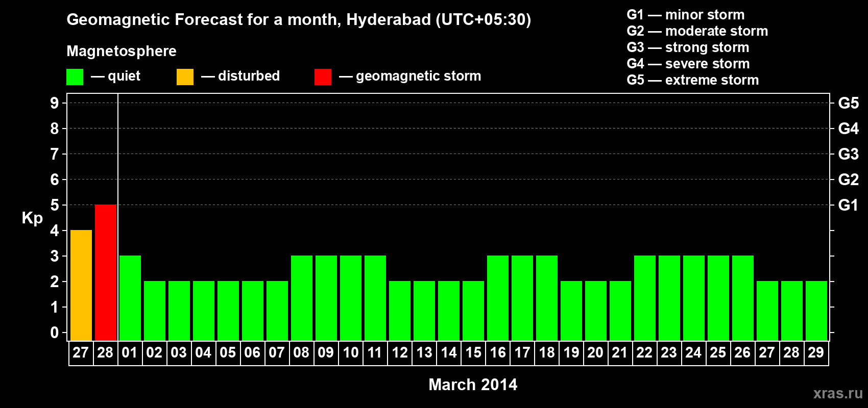Click 'G5 — extreme storm' legend line
This screenshot has height=408, width=868.
(x=692, y=80)
